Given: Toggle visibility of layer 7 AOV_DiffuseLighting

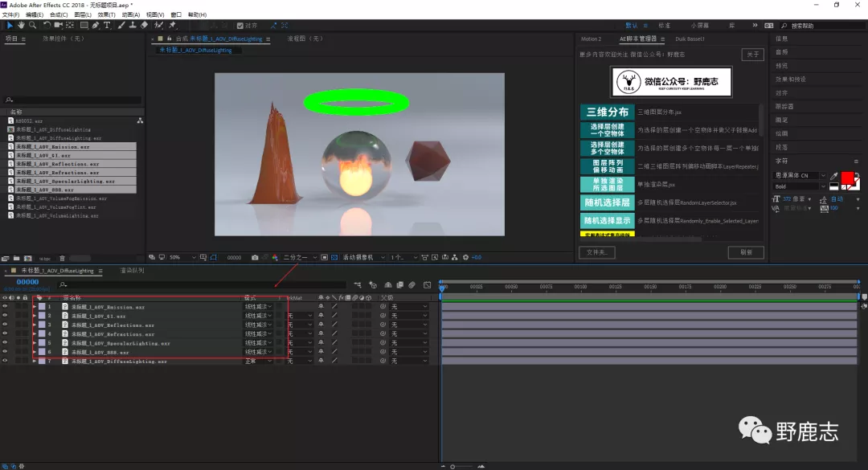Looking at the screenshot, I should [5, 362].
